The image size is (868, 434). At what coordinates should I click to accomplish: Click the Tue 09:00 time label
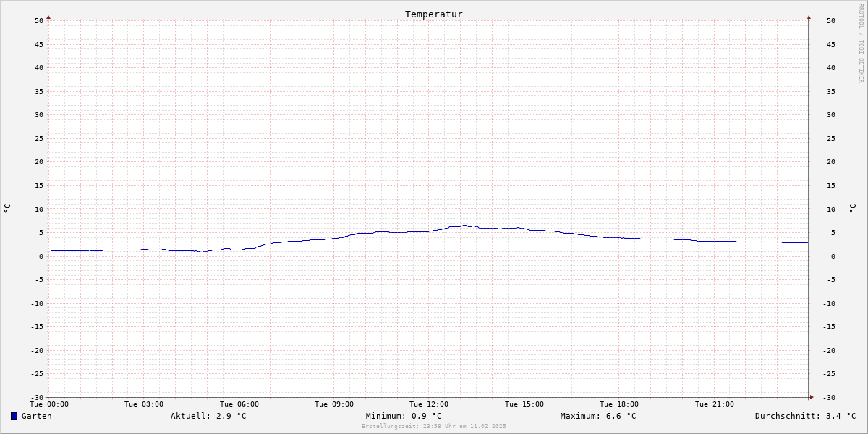pos(334,404)
